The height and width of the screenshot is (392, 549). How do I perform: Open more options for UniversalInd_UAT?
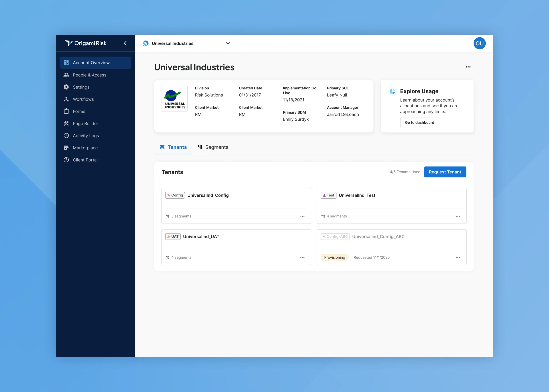[302, 258]
